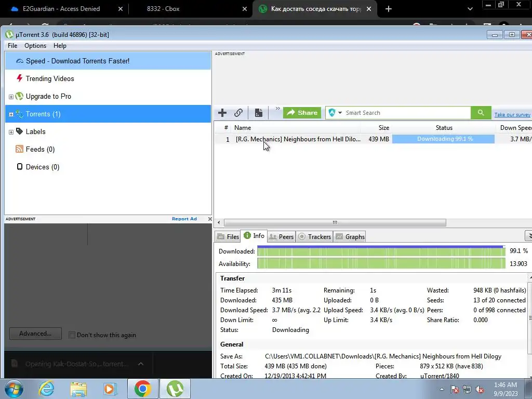
Task: Select Feeds (0) in sidebar
Action: pyautogui.click(x=108, y=149)
